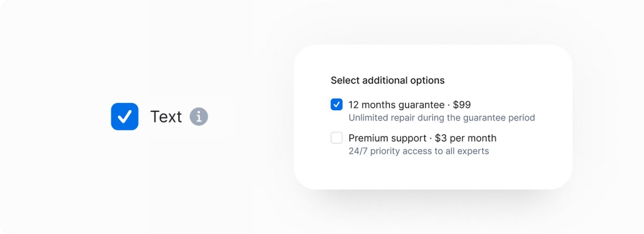Click the 'Select additional options' heading
Viewport: 644px width, 234px height.
click(388, 80)
